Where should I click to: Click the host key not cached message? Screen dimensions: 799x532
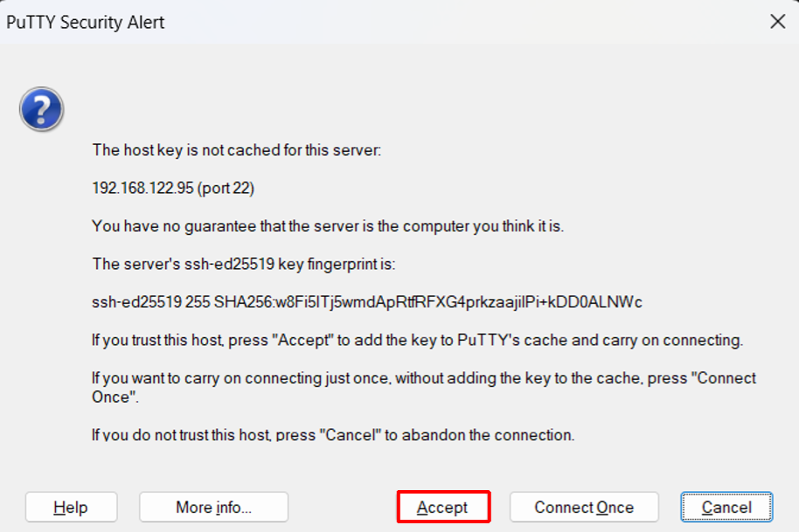(x=237, y=150)
